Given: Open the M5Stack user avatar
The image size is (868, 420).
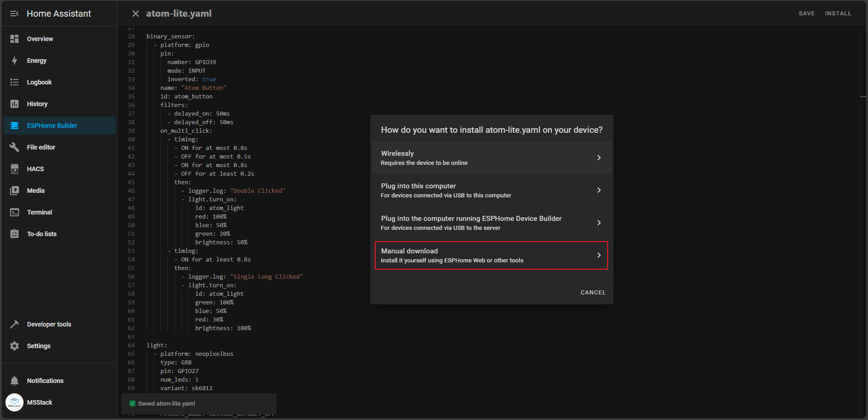Looking at the screenshot, I should click(x=14, y=402).
